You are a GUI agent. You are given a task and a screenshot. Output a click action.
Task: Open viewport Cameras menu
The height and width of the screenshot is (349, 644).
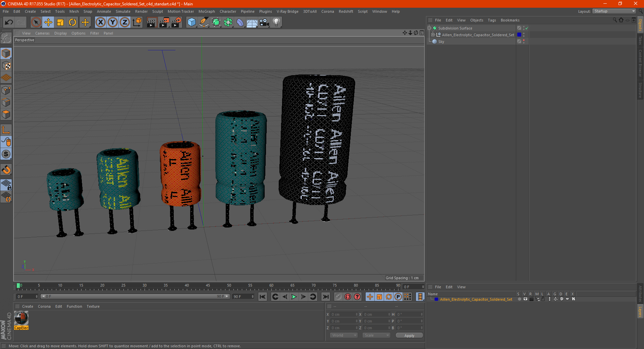[42, 33]
